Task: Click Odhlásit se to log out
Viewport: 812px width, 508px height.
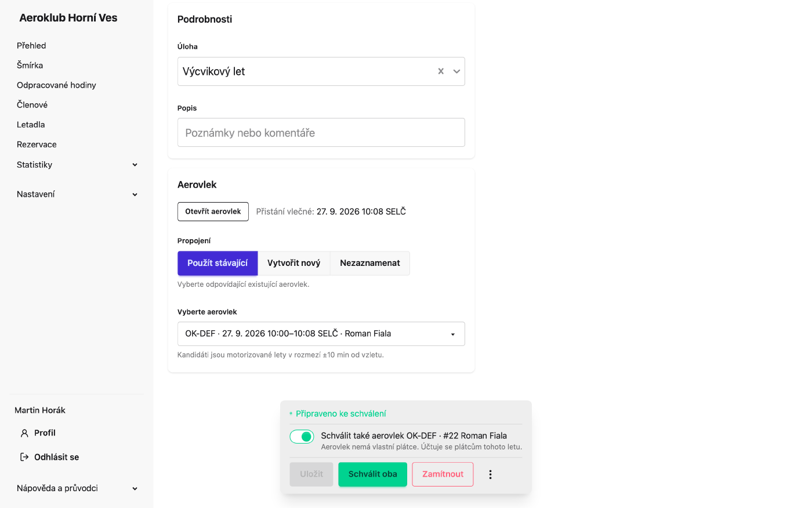Action: pyautogui.click(x=56, y=457)
